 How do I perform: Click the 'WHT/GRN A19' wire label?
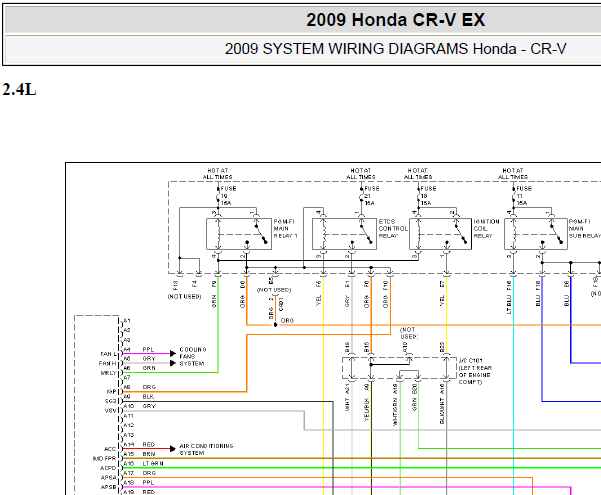click(x=395, y=405)
